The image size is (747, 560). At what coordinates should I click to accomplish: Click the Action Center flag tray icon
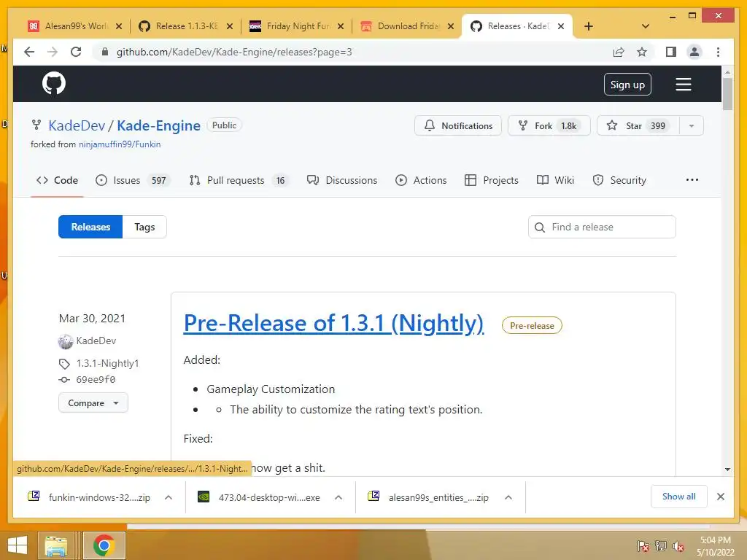643,545
